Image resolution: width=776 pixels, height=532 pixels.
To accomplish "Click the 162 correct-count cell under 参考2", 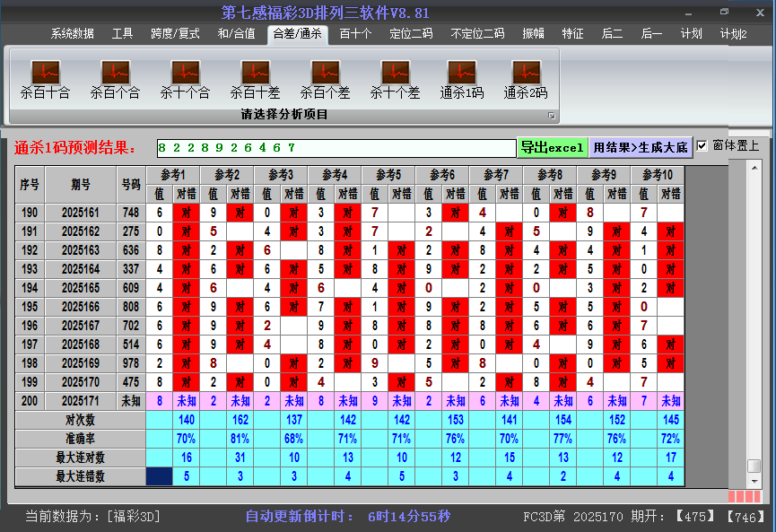I will coord(240,420).
